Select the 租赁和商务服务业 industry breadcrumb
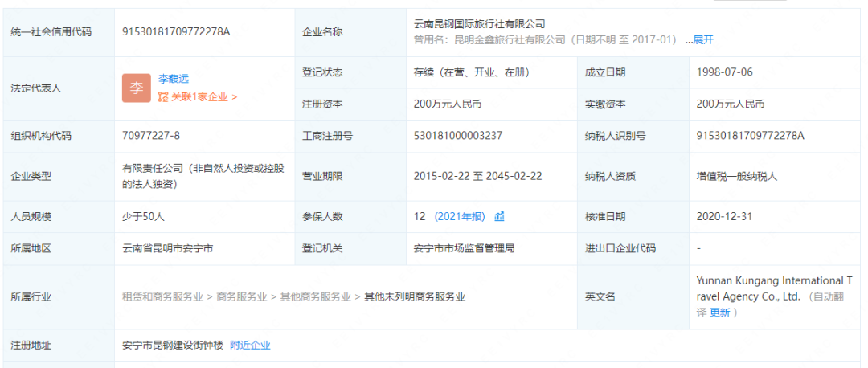This screenshot has width=868, height=368. pos(162,296)
